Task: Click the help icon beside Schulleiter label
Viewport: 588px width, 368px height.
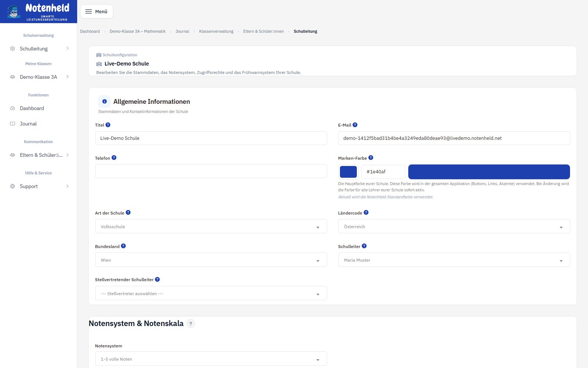Action: [364, 246]
